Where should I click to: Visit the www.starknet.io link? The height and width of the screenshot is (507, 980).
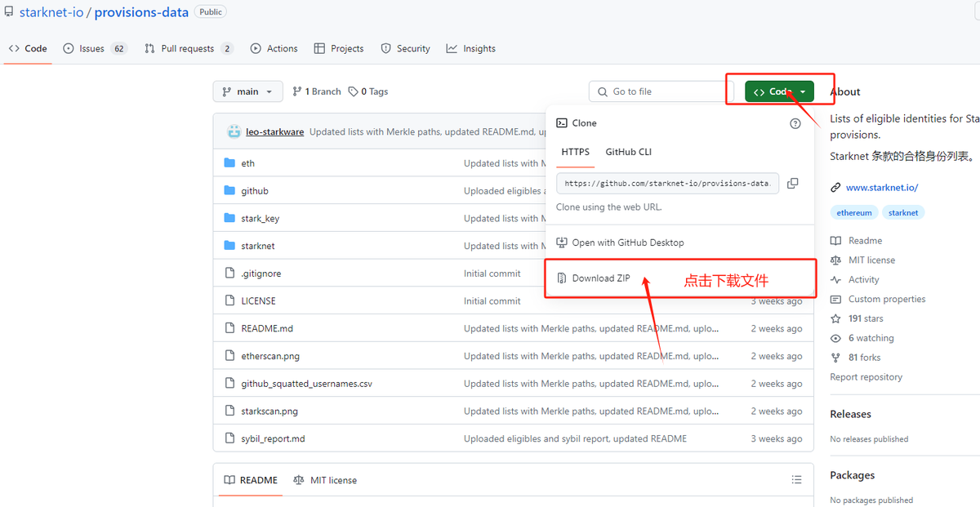pyautogui.click(x=882, y=188)
